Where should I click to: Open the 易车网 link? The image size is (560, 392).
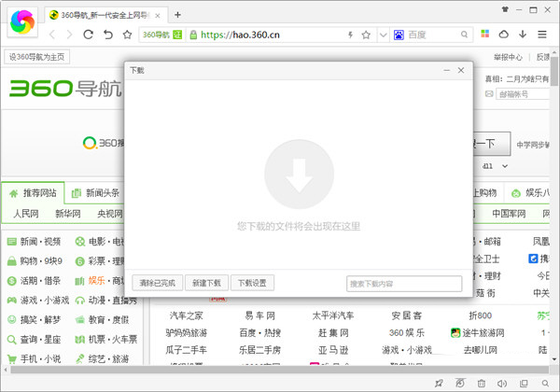pos(259,315)
